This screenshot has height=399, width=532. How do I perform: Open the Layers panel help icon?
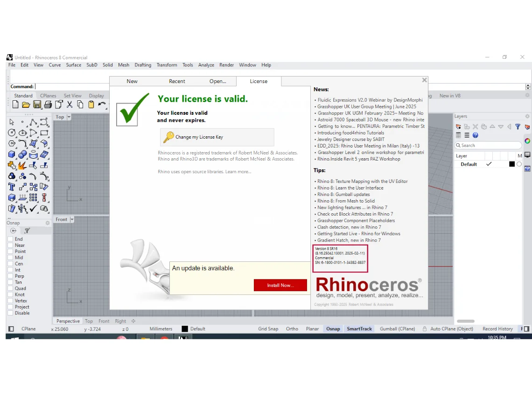pyautogui.click(x=475, y=135)
